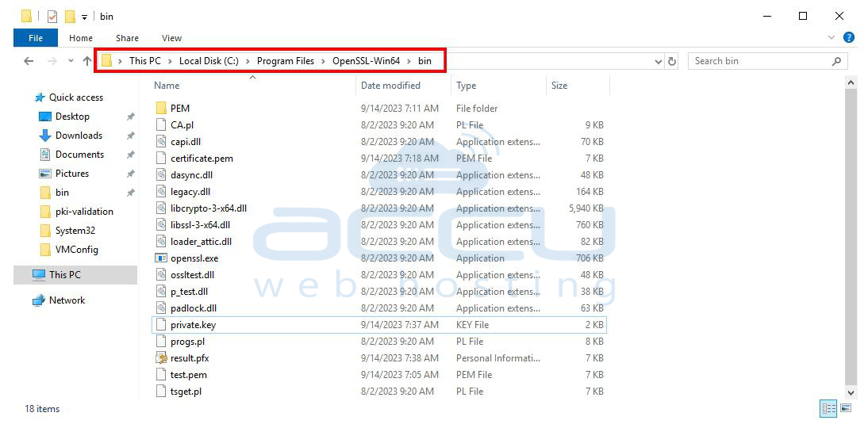Click New folder quick access icon

tap(70, 17)
